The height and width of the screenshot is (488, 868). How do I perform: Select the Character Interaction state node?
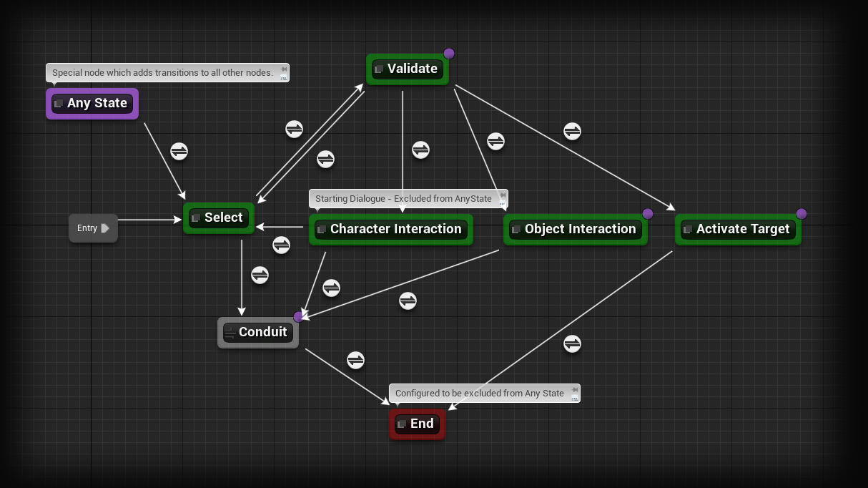point(390,230)
